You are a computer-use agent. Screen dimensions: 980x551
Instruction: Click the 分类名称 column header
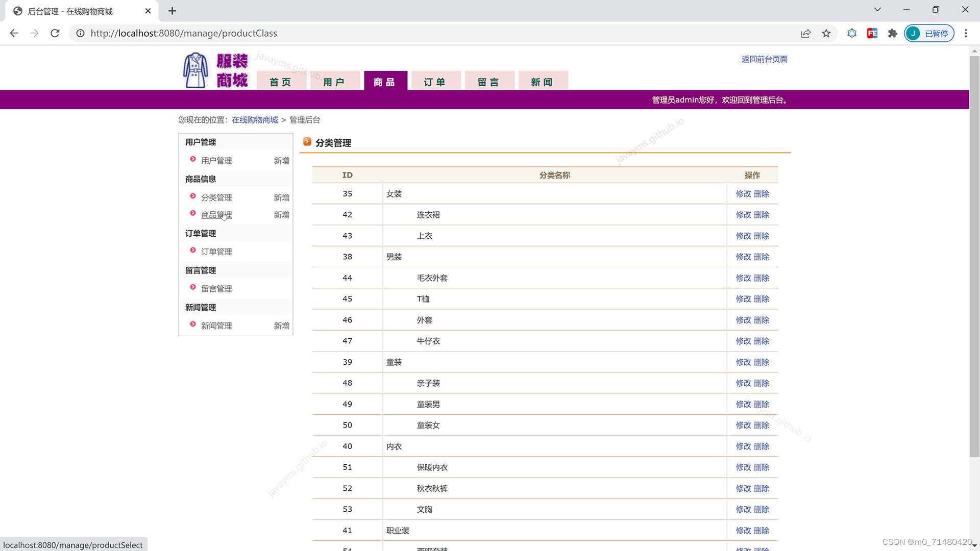click(x=554, y=175)
